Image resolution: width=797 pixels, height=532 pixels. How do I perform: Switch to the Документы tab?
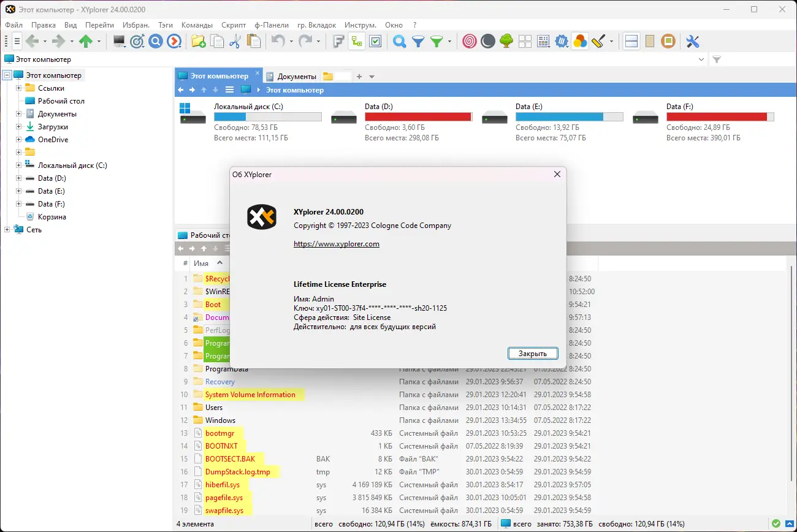tap(297, 75)
